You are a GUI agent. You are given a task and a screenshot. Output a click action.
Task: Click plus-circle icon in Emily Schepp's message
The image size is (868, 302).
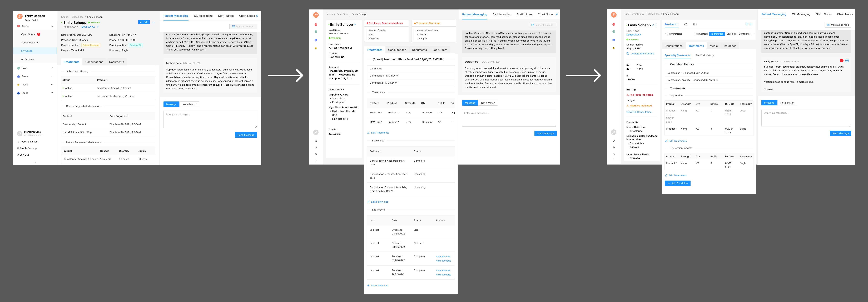(x=847, y=61)
